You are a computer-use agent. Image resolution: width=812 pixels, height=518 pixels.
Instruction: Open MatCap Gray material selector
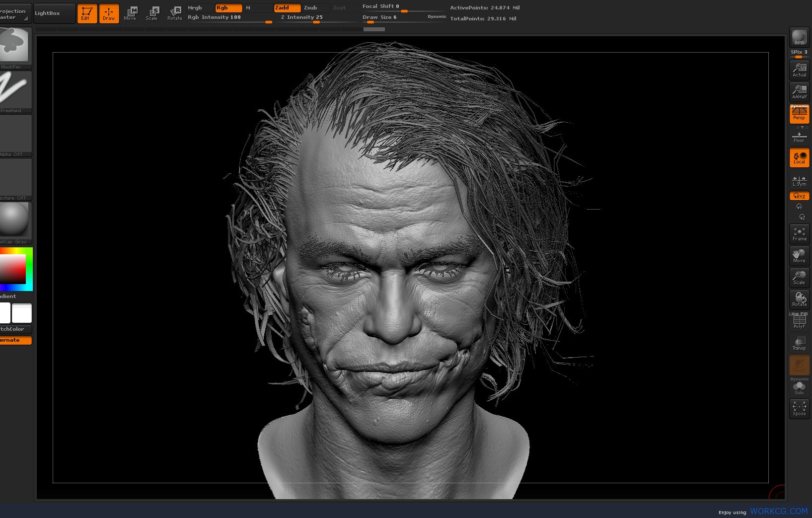pyautogui.click(x=15, y=223)
